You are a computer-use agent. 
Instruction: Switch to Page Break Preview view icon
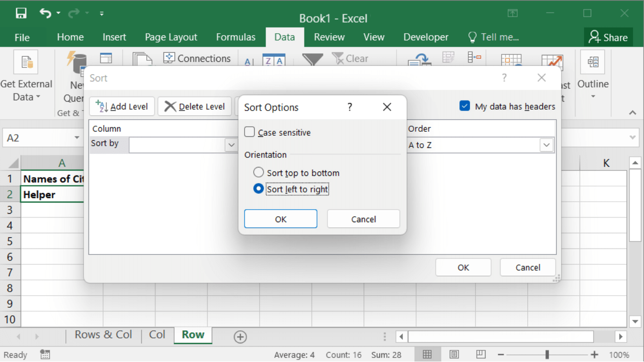480,354
